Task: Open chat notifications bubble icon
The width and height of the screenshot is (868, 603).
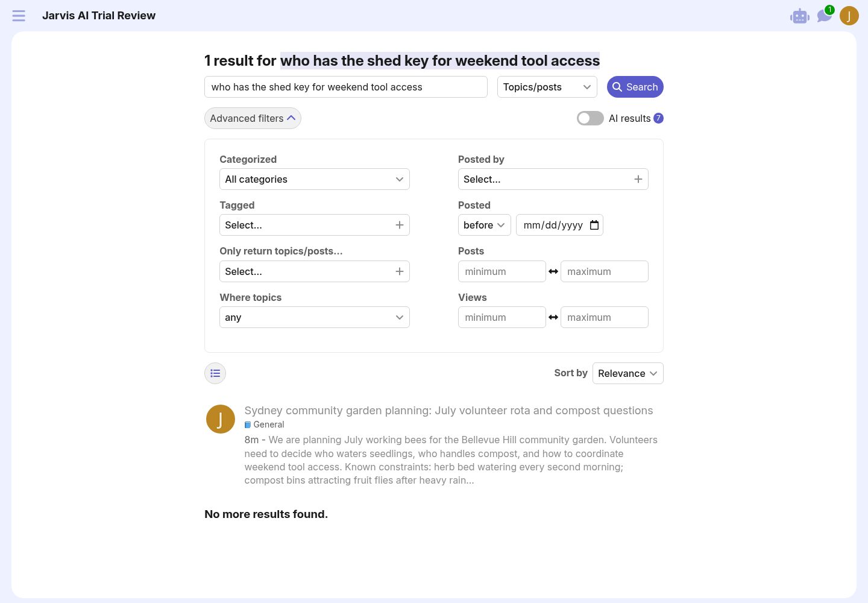Action: (824, 16)
